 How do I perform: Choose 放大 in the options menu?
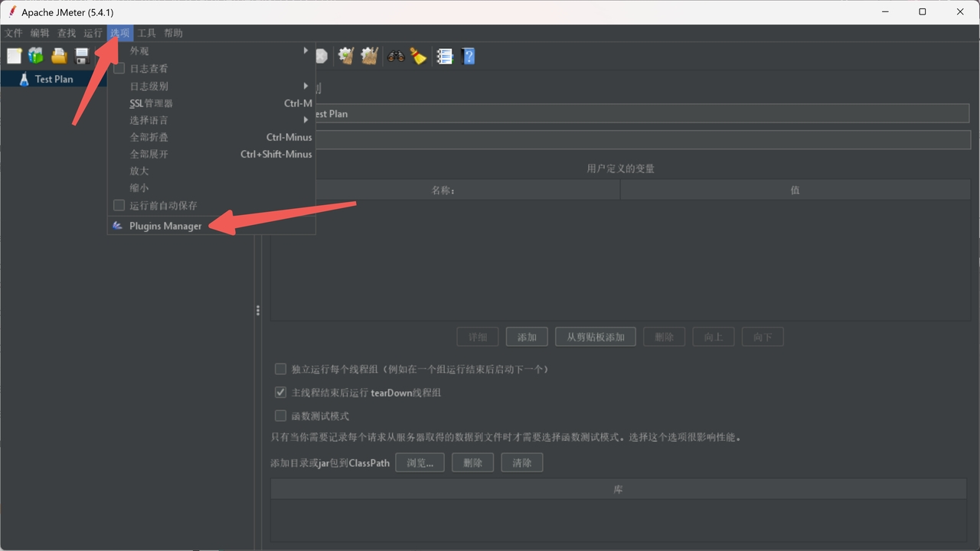[x=211, y=171]
